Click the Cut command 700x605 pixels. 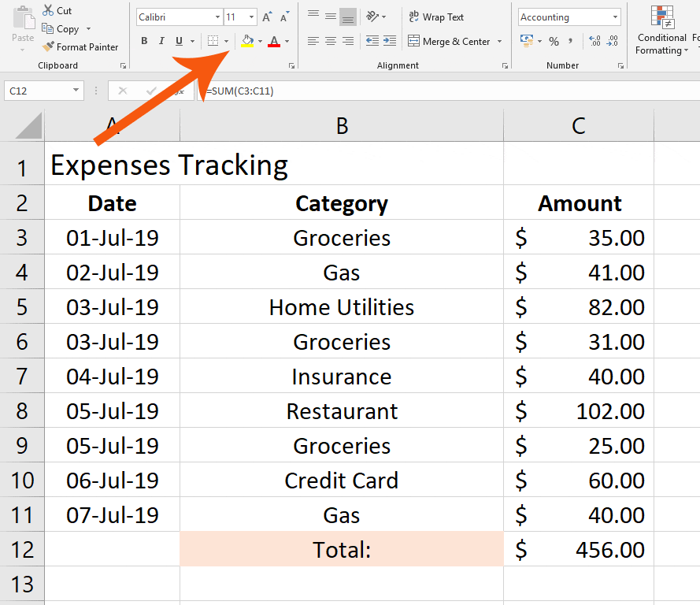point(57,10)
